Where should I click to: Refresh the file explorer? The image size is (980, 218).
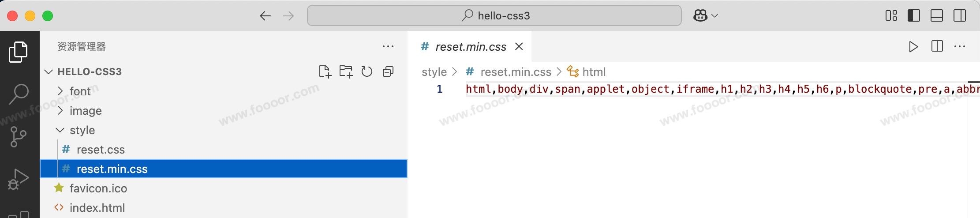point(367,71)
